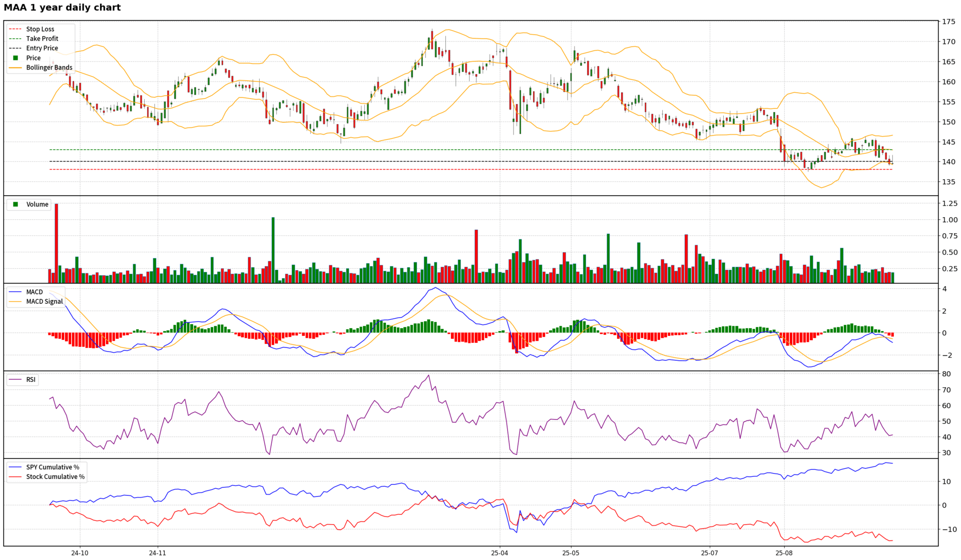961x560 pixels.
Task: Click the SPY Cumulative % legend label
Action: pyautogui.click(x=53, y=467)
